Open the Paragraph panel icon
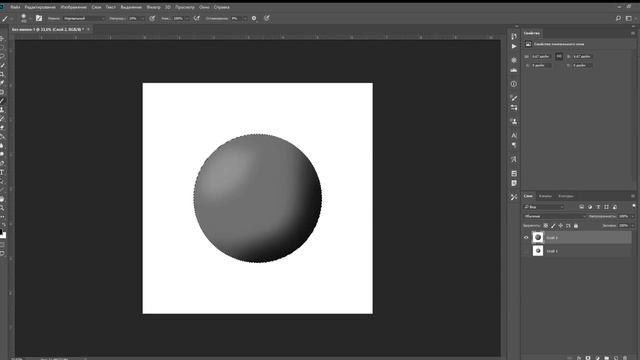Screen dimensions: 640x360 (x=514, y=145)
